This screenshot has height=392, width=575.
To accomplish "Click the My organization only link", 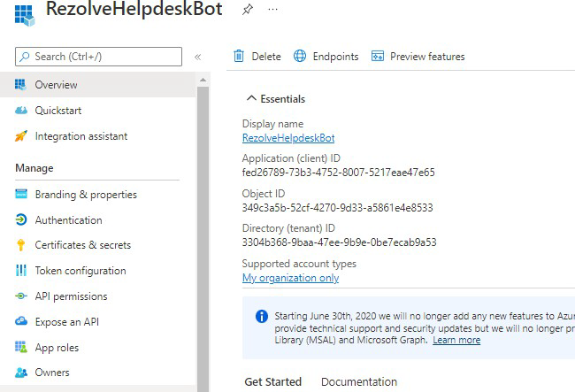I will coord(290,278).
